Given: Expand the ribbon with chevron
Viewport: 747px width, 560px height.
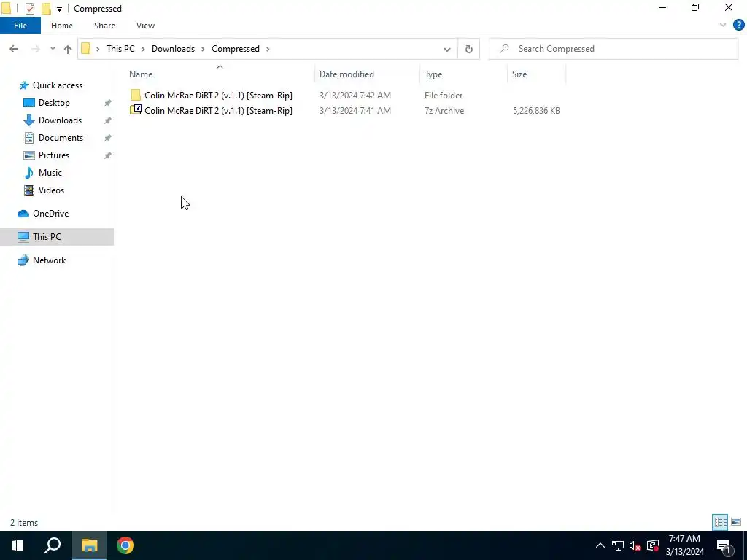Looking at the screenshot, I should [x=723, y=26].
